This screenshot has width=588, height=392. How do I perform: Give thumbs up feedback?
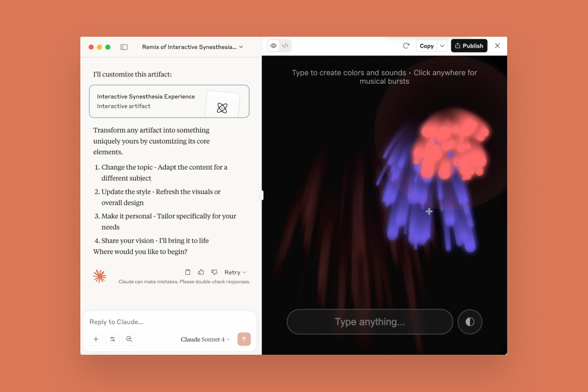[201, 272]
